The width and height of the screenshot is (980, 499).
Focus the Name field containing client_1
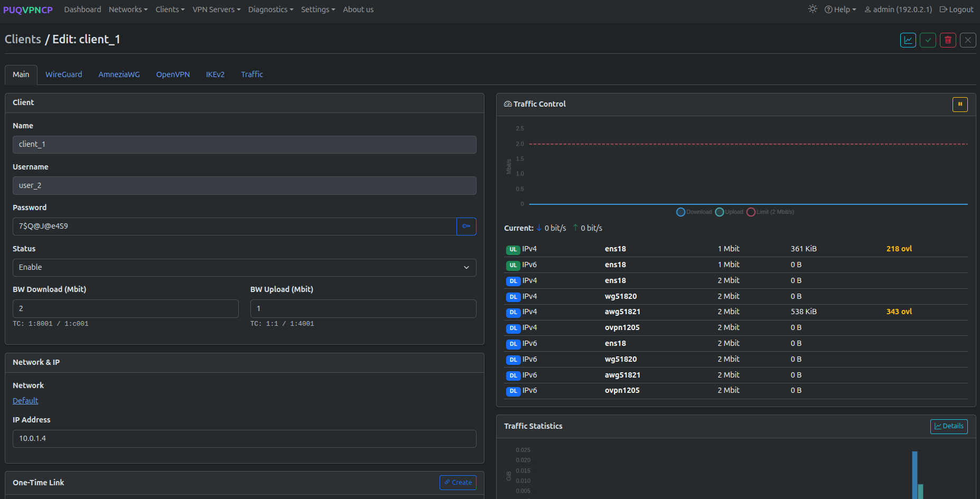245,145
